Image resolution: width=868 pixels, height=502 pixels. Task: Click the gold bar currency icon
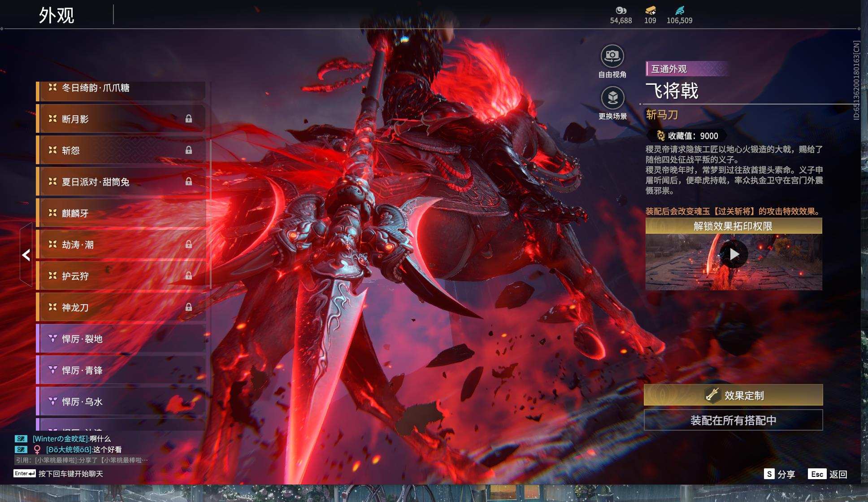click(x=650, y=10)
